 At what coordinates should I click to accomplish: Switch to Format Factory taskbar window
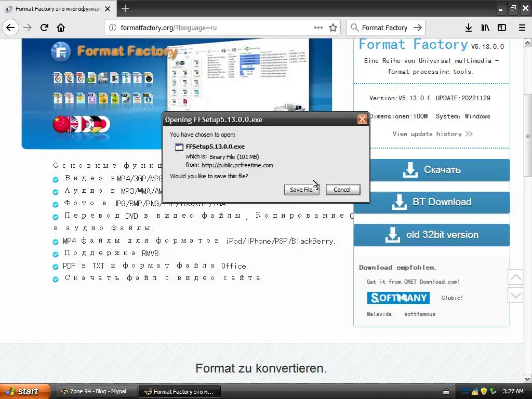(x=180, y=392)
